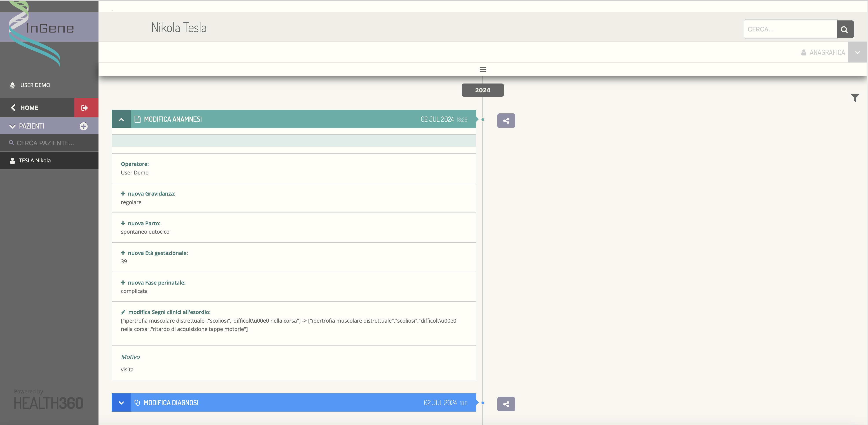This screenshot has height=425, width=868.
Task: Click the 'spontaneo eutocico' value
Action: [145, 232]
